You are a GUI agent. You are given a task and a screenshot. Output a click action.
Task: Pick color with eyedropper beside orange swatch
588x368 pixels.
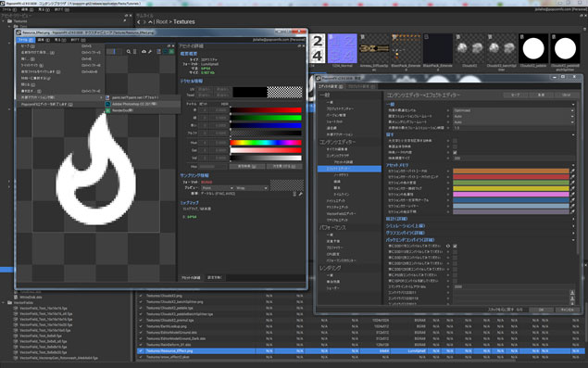tap(572, 171)
